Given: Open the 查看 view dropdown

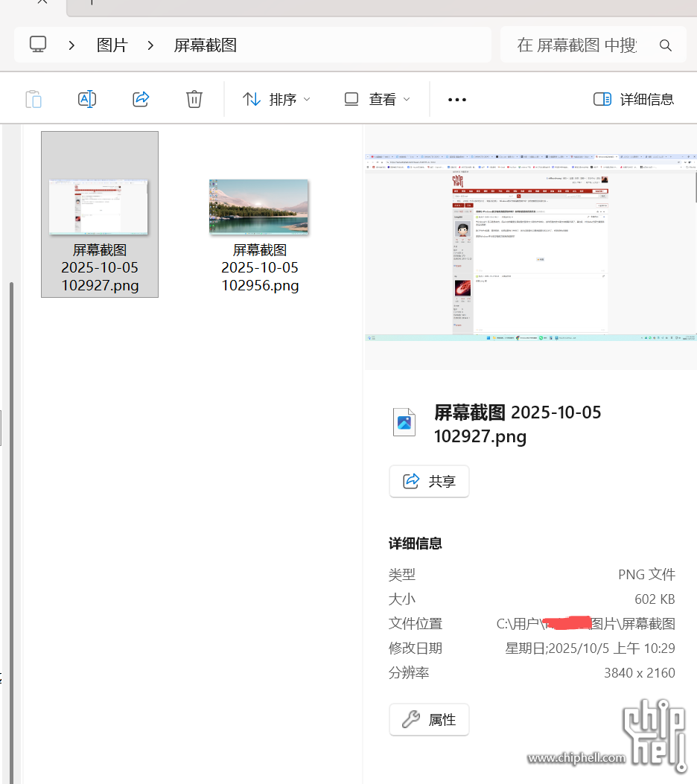Looking at the screenshot, I should pyautogui.click(x=377, y=99).
